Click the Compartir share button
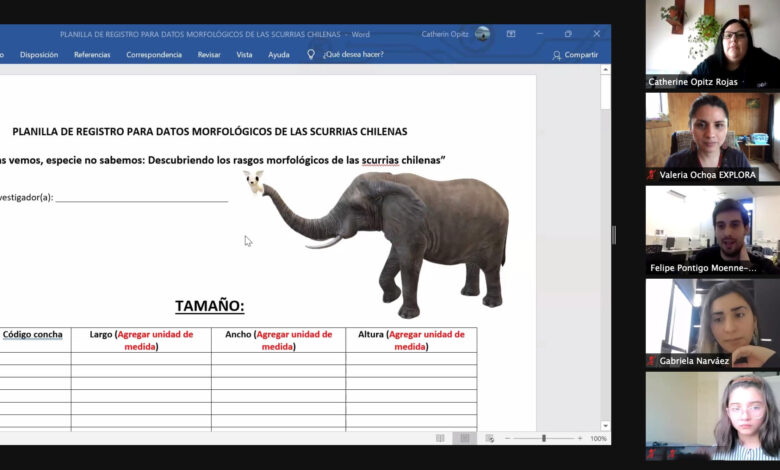The image size is (780, 470). 575,55
